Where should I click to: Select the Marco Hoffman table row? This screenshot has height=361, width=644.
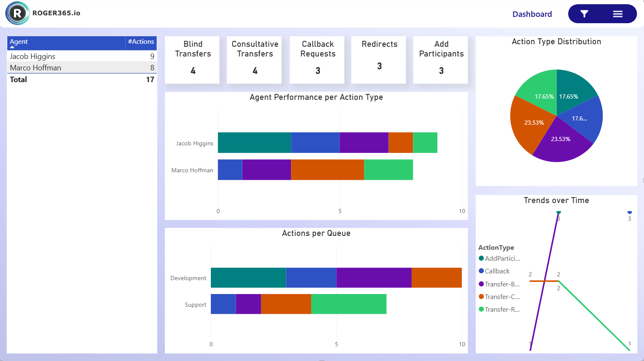pos(82,67)
